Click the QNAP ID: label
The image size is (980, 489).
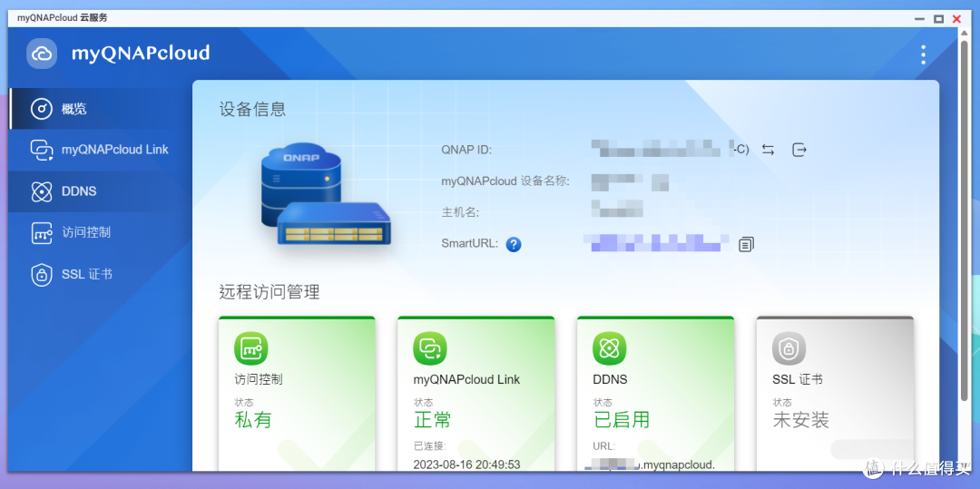[466, 150]
